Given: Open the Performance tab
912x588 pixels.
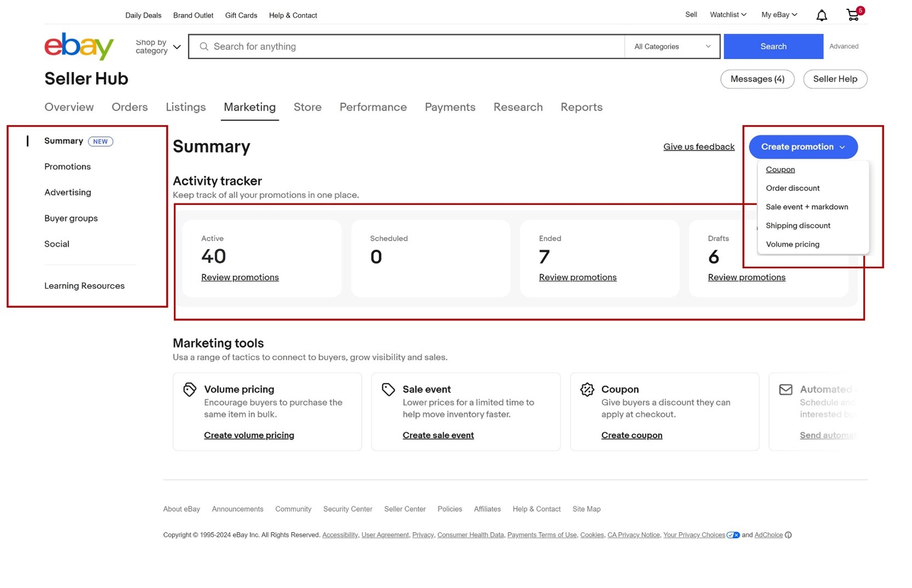Looking at the screenshot, I should 373,107.
